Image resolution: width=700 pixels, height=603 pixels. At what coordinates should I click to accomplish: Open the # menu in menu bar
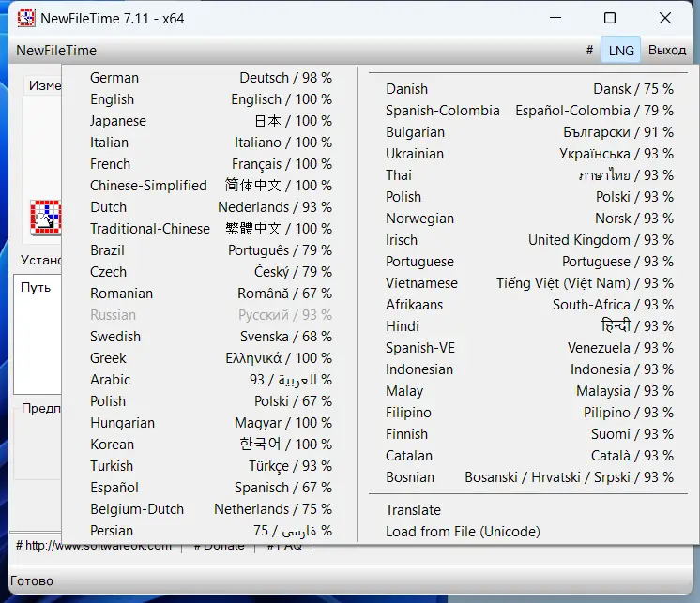tap(589, 51)
